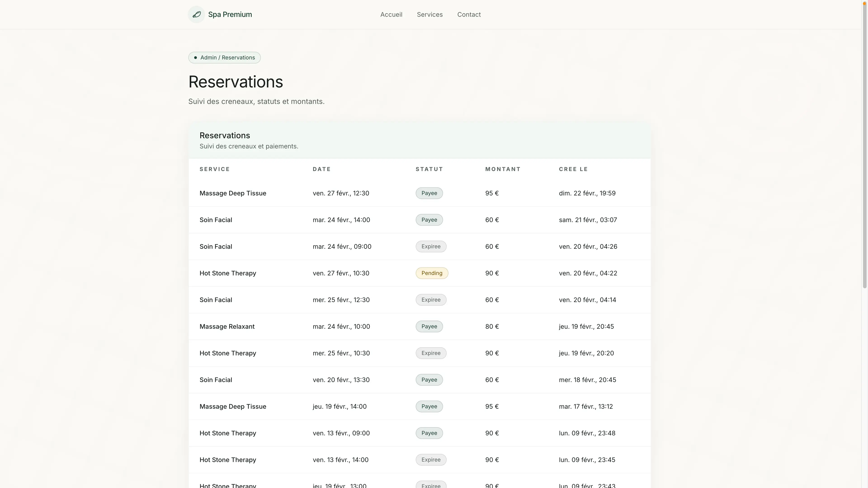This screenshot has height=488, width=868.
Task: Click the date jeu. 19 févr., 14:00
Action: [x=339, y=406]
